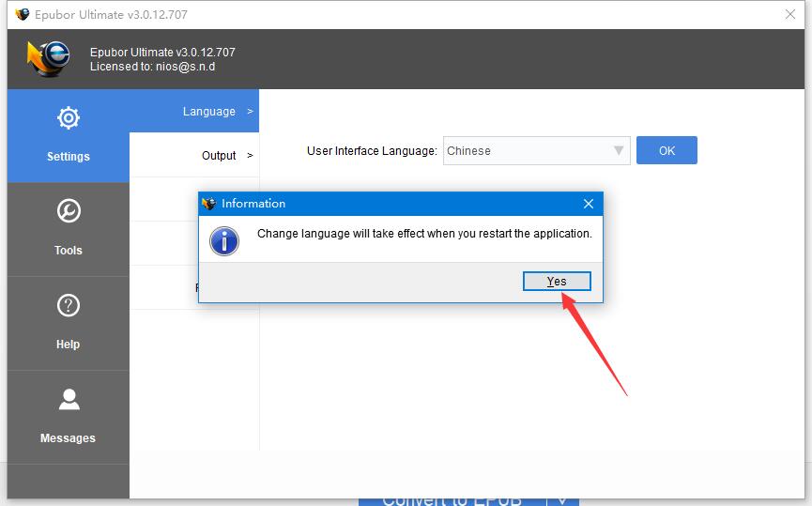The width and height of the screenshot is (812, 506).
Task: Confirm with the Yes button
Action: 557,282
